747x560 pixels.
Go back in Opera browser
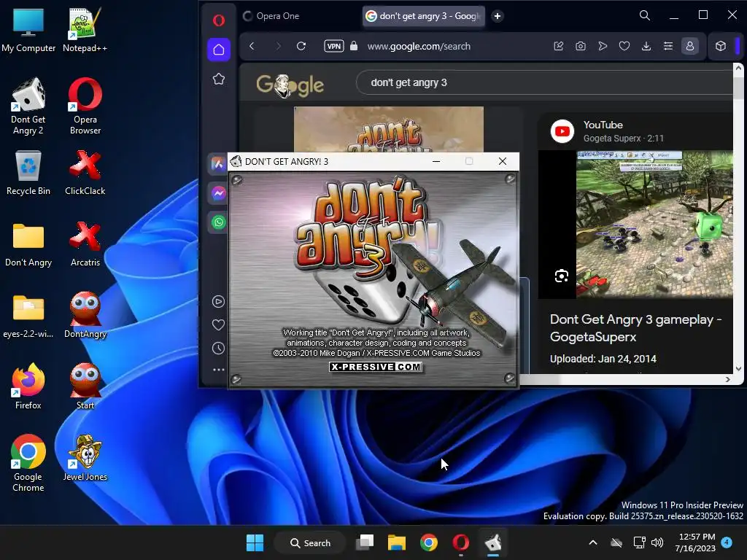pos(252,46)
